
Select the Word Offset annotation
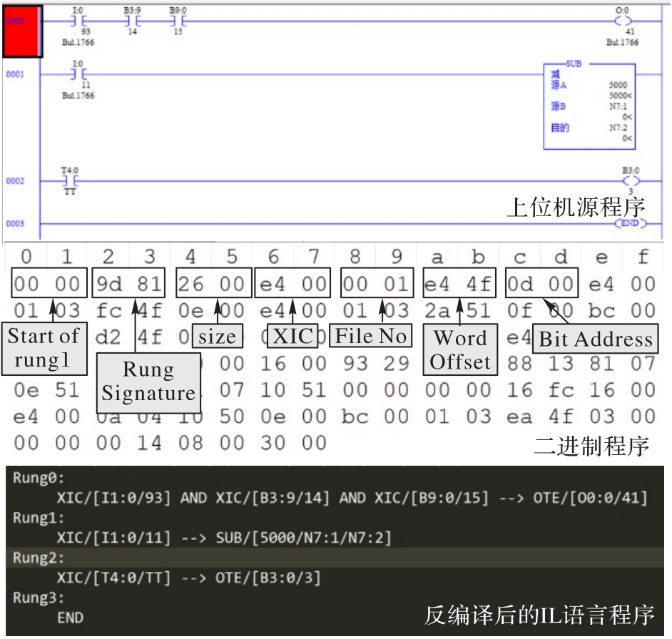click(x=460, y=349)
